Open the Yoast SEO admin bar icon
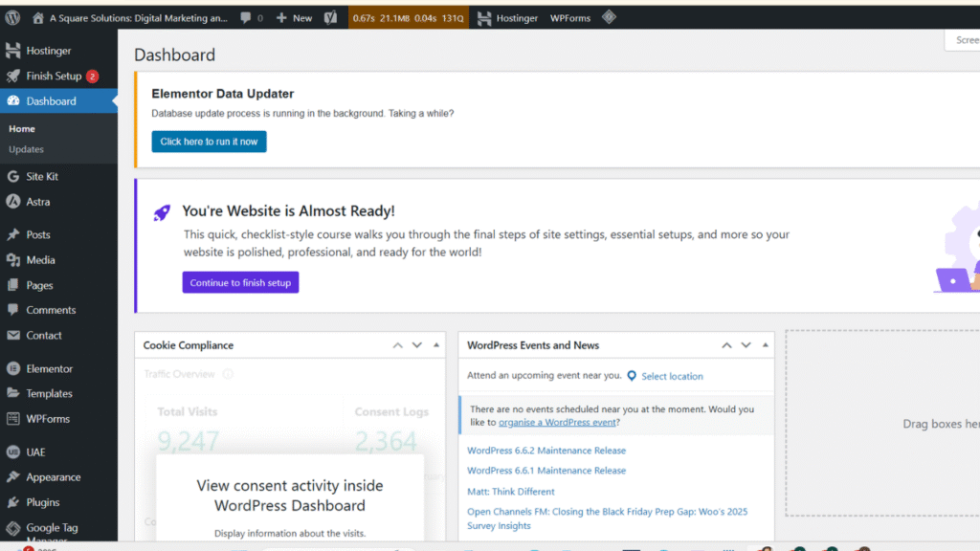The image size is (980, 551). coord(330,18)
